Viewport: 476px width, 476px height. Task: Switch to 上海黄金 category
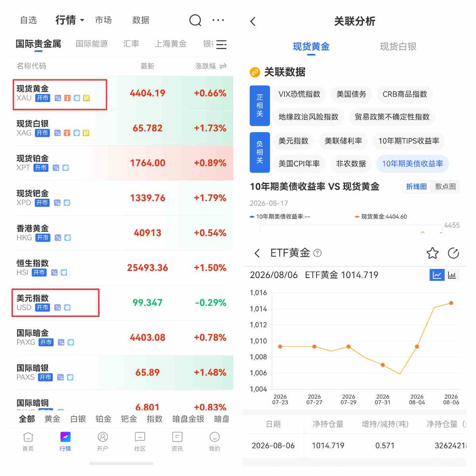click(171, 44)
